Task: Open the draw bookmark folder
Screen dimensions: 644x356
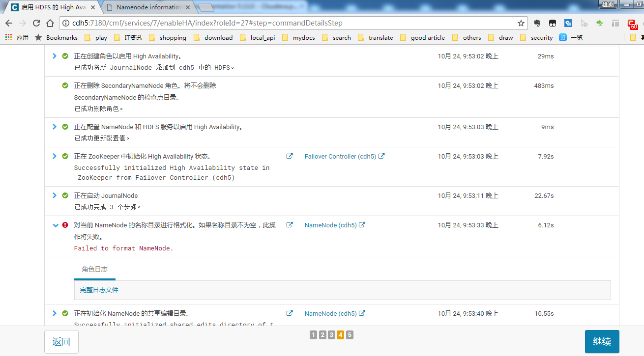Action: (500, 37)
